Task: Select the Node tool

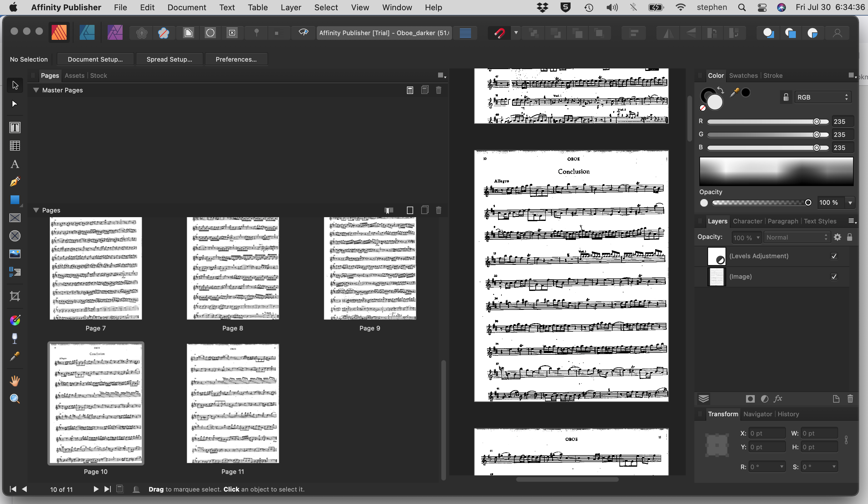Action: coord(15,104)
